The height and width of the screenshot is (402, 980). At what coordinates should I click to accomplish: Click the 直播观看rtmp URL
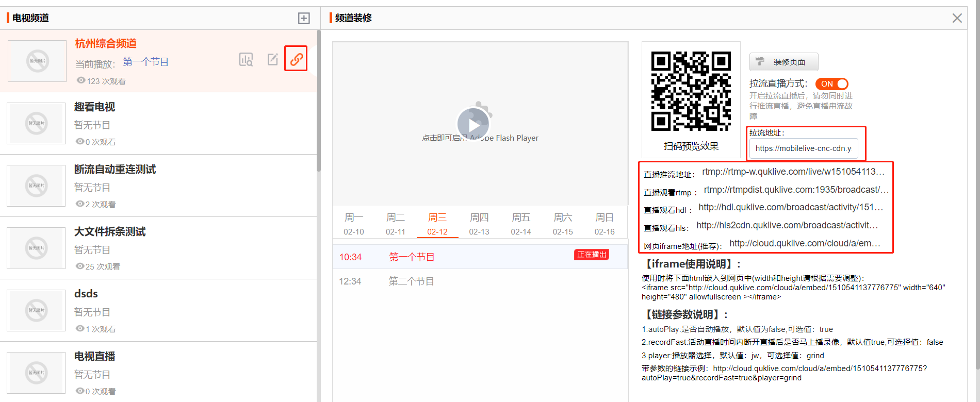point(796,190)
